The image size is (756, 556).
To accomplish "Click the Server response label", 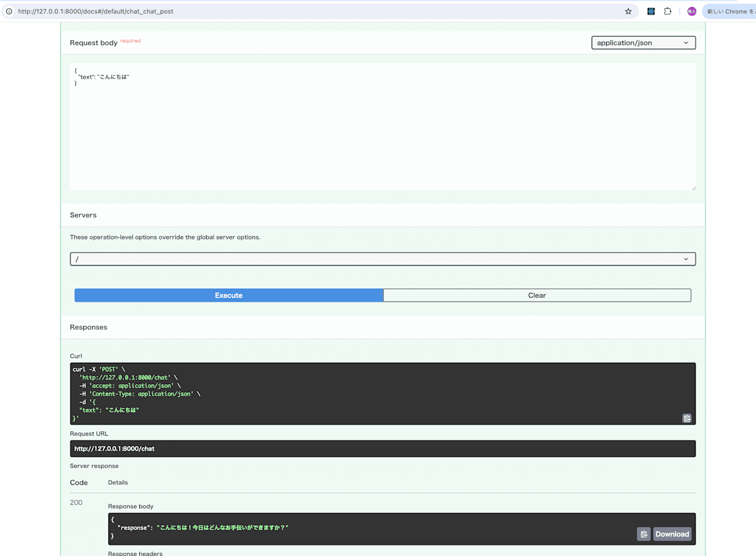I will coord(94,466).
